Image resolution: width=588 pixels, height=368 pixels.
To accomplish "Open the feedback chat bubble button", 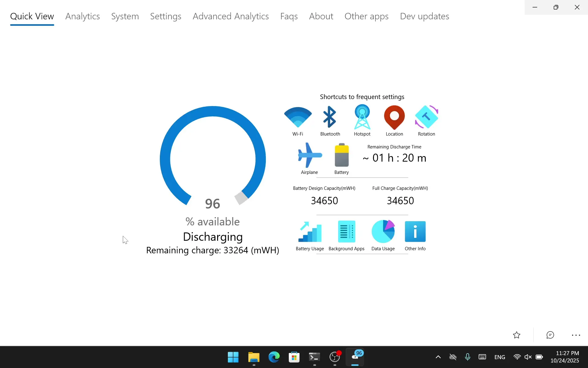I will coord(550,335).
